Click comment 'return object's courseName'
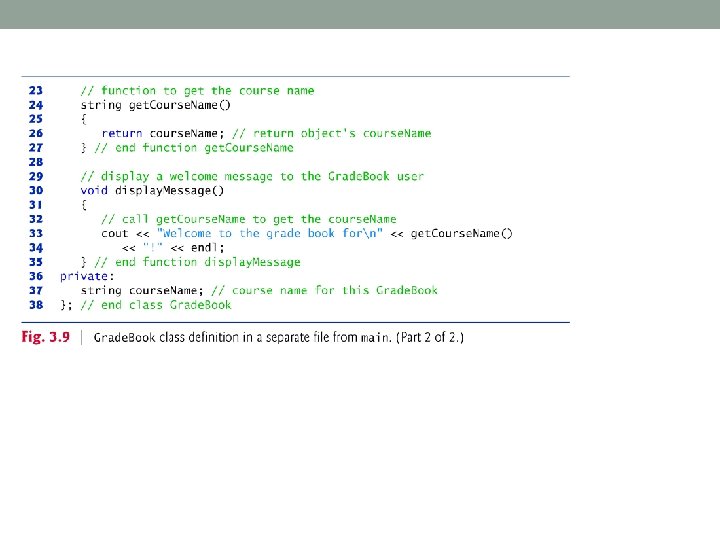The width and height of the screenshot is (720, 540). [332, 134]
